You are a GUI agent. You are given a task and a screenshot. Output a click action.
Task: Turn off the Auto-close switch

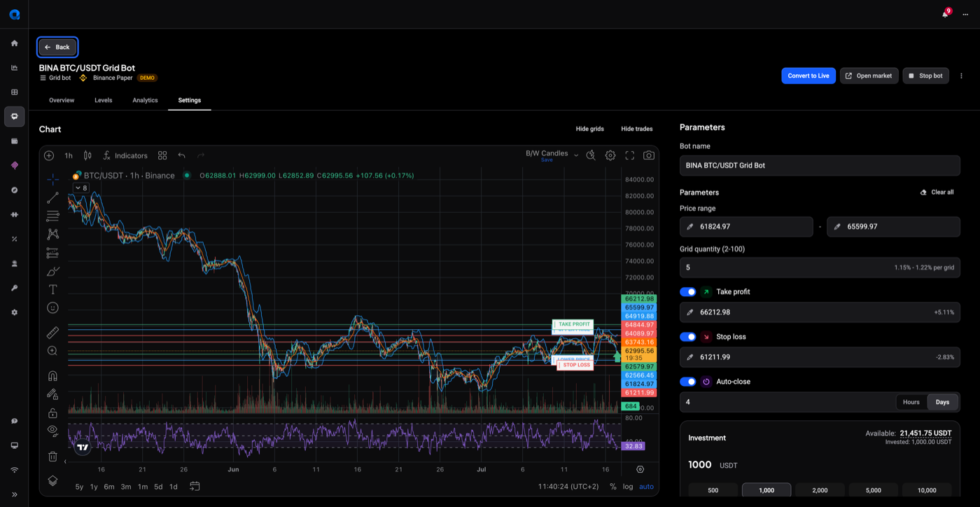(688, 382)
